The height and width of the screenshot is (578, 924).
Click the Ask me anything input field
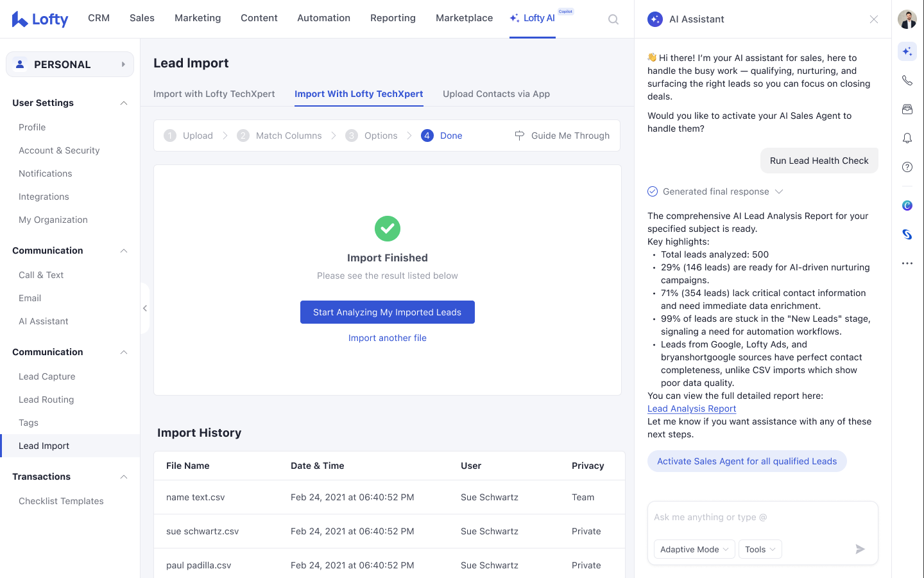coord(762,518)
